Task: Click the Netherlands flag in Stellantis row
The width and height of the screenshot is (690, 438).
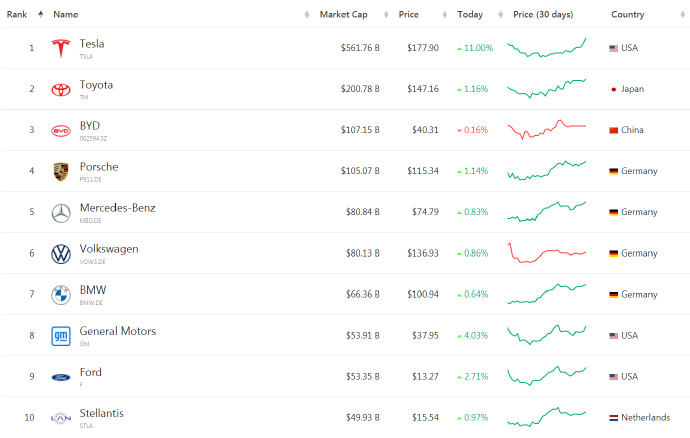Action: [x=613, y=418]
